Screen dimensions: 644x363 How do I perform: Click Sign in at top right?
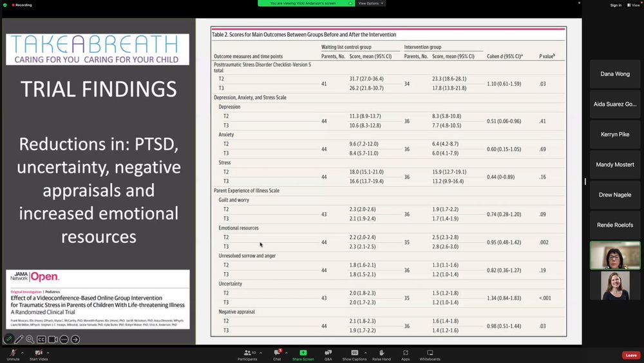coord(616,5)
